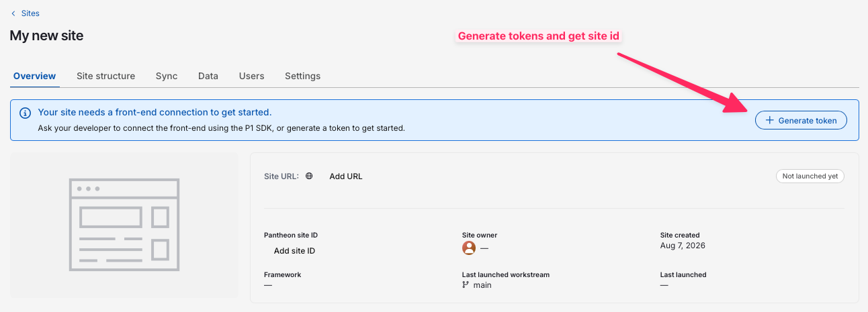The width and height of the screenshot is (868, 312).
Task: Click the git branch icon beside main
Action: pyautogui.click(x=466, y=285)
